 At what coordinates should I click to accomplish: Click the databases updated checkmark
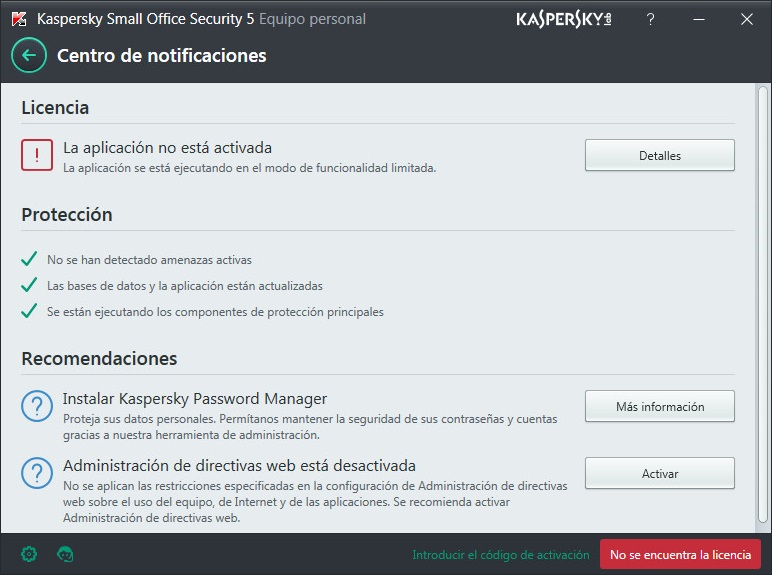tap(29, 286)
